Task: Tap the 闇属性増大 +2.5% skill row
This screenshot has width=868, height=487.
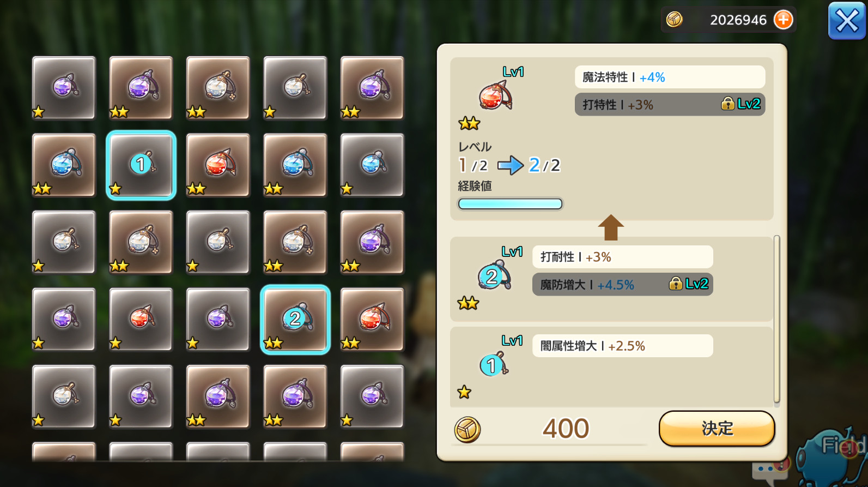Action: click(622, 346)
